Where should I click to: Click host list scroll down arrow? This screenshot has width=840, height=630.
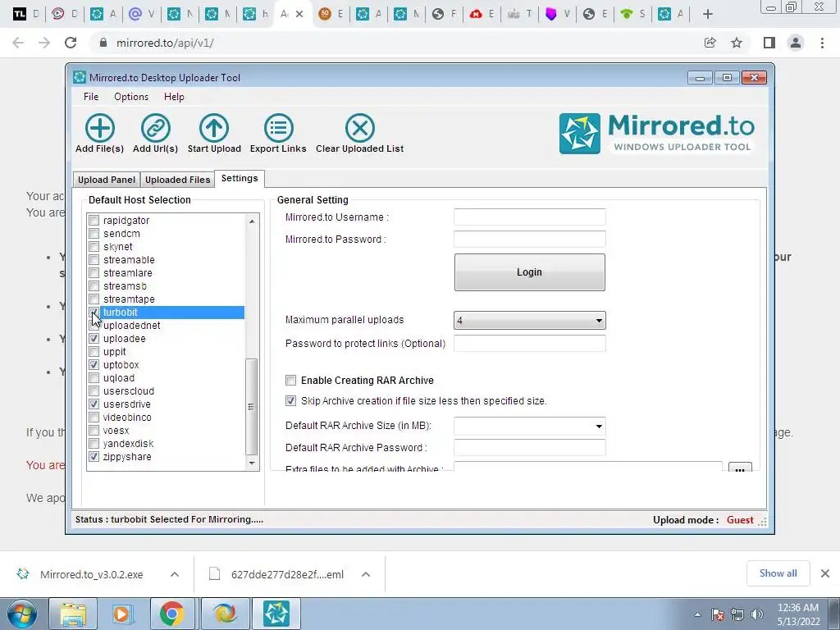tap(252, 463)
